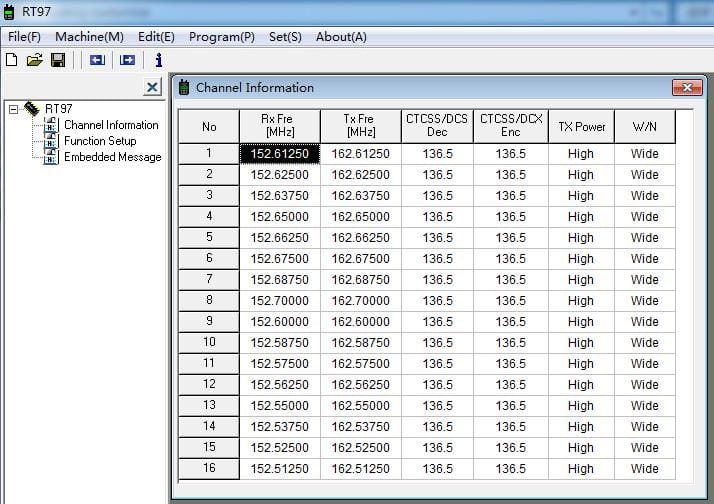Click the Save floppy disk icon
This screenshot has width=714, height=504.
click(58, 60)
